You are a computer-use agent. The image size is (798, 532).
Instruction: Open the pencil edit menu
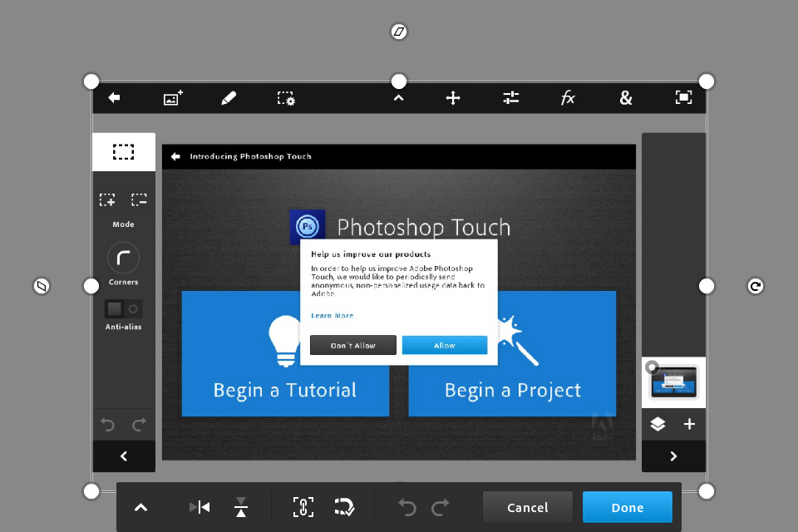tap(229, 98)
